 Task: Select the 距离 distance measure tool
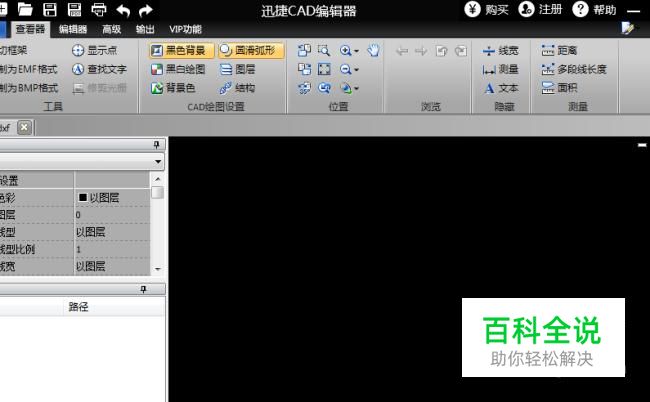click(559, 51)
